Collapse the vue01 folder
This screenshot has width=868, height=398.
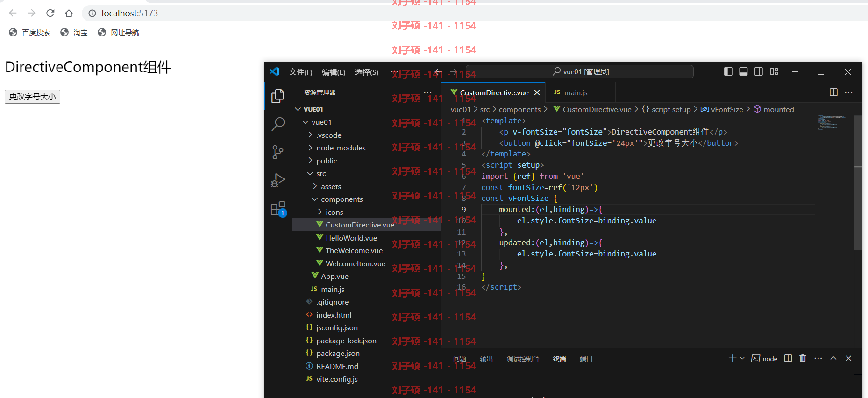pyautogui.click(x=306, y=122)
